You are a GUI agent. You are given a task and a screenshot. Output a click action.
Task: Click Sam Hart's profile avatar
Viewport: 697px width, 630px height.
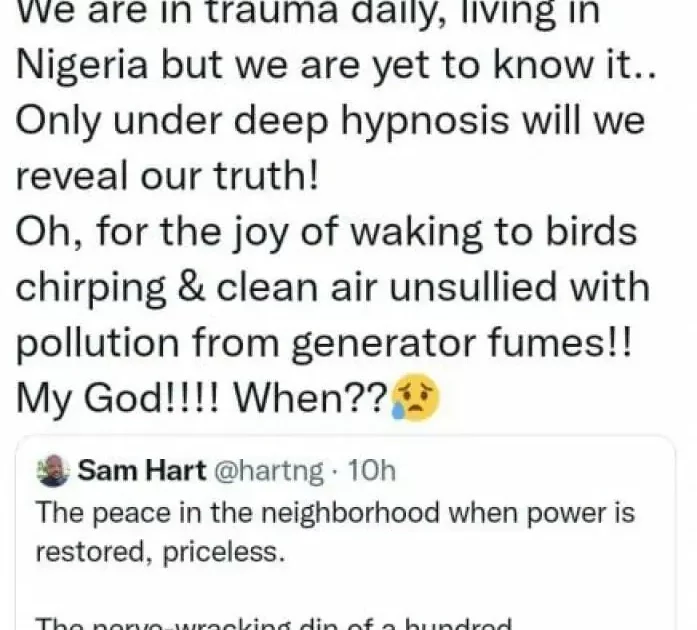tap(53, 471)
